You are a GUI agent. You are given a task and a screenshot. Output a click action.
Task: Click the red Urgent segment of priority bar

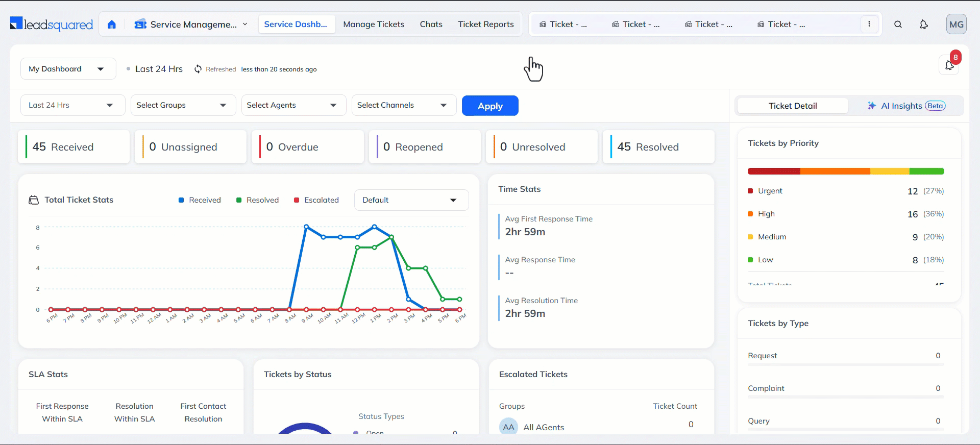[x=774, y=171]
